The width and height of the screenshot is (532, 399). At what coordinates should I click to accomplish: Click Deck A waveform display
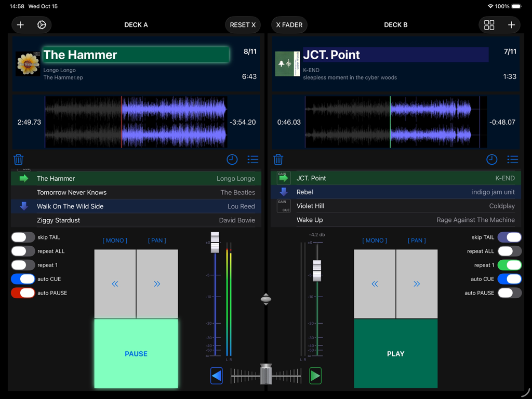pos(136,122)
